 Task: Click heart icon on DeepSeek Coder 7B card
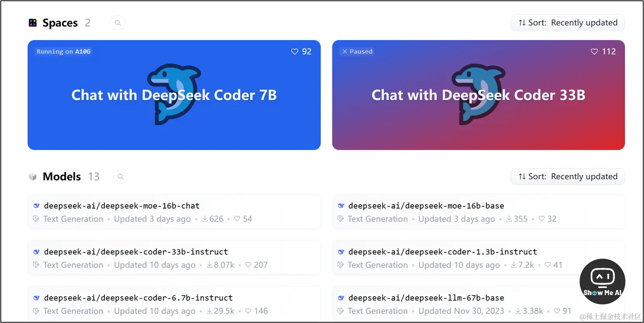point(294,52)
